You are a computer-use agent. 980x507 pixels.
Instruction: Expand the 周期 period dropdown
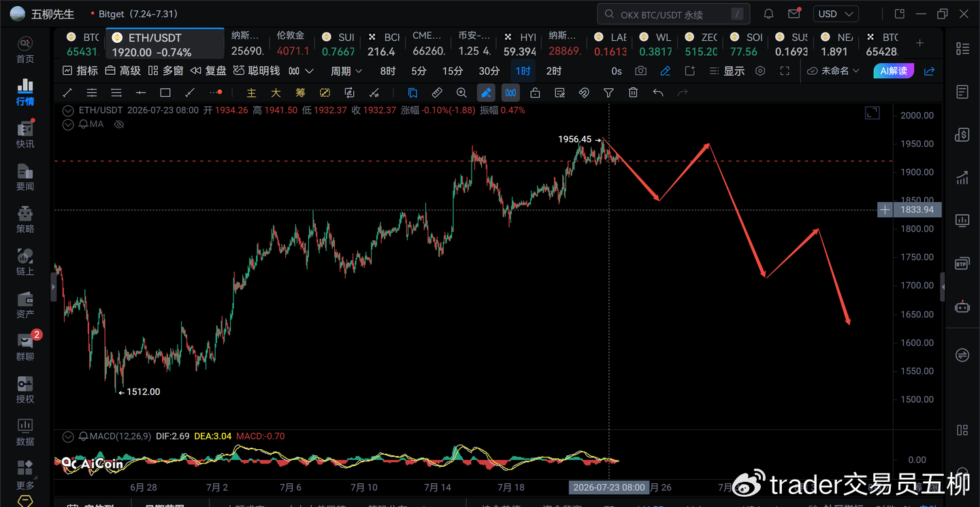pyautogui.click(x=347, y=71)
